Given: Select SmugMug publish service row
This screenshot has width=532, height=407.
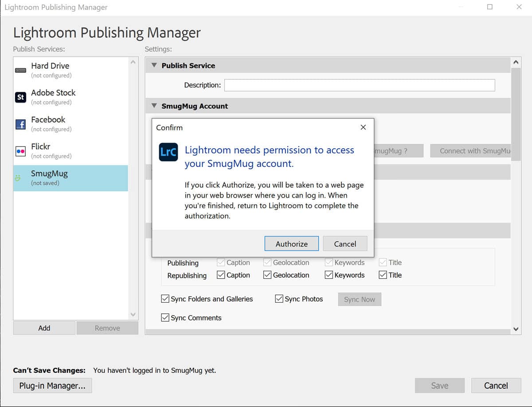Looking at the screenshot, I should 71,178.
